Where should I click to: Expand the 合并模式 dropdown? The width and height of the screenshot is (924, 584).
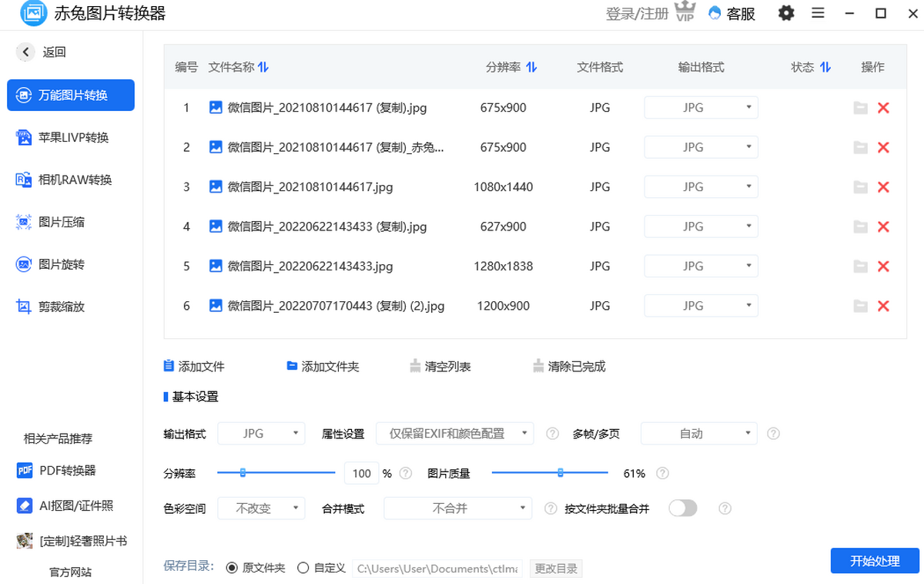(x=457, y=508)
